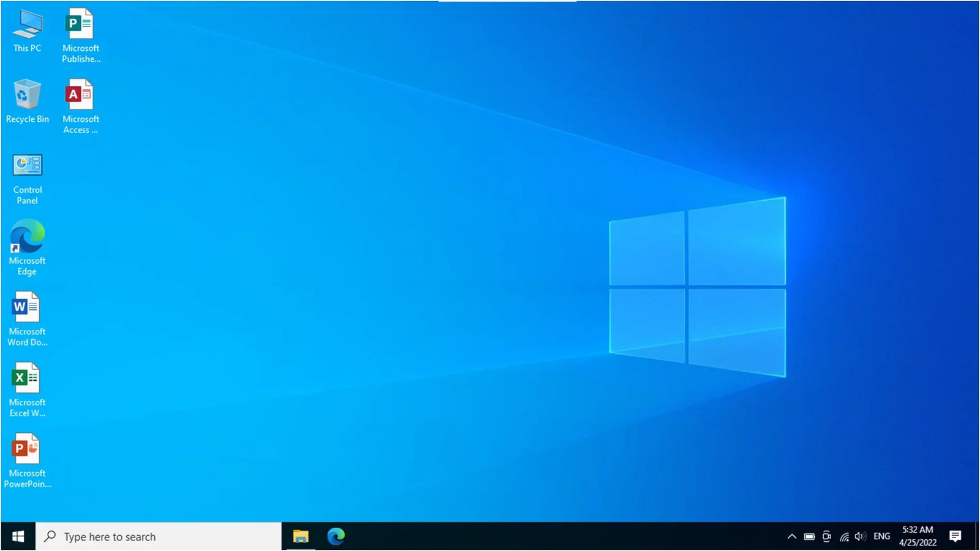Open the volume control to mute audio
The height and width of the screenshot is (551, 980).
(x=860, y=536)
